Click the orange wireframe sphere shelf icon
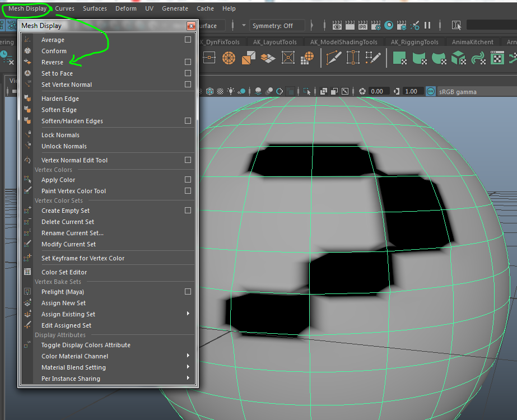517x420 pixels. point(229,57)
